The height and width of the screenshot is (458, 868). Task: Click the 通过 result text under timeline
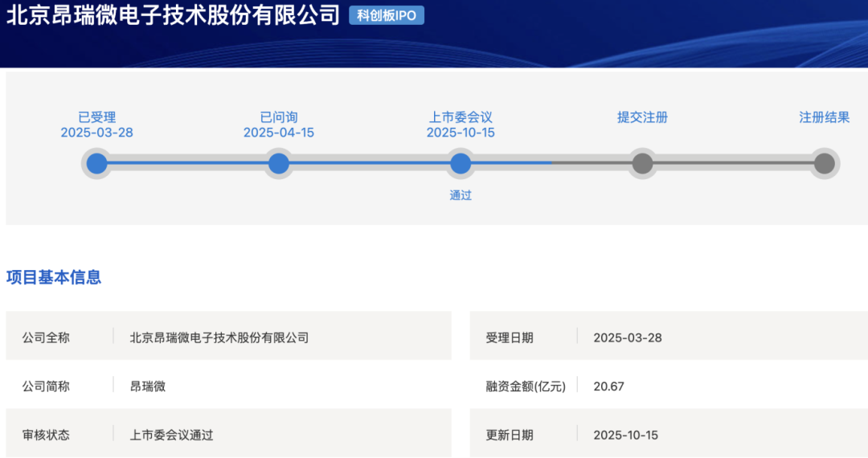[x=461, y=195]
